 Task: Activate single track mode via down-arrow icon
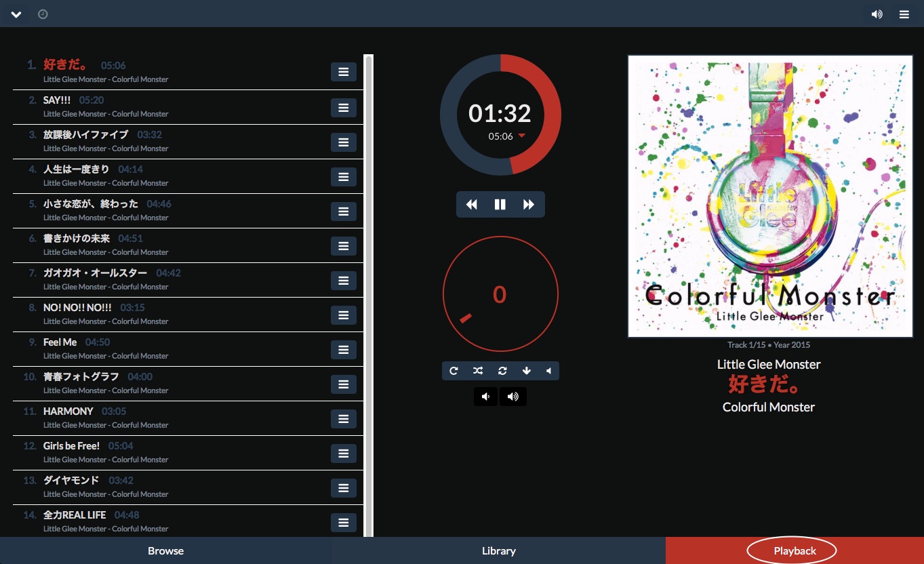coord(526,371)
